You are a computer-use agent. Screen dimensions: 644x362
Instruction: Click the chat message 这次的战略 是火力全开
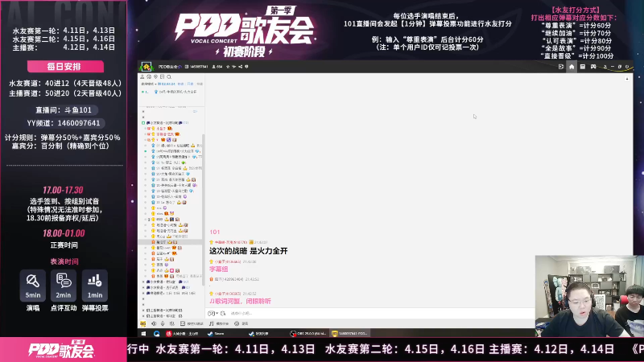pyautogui.click(x=249, y=251)
